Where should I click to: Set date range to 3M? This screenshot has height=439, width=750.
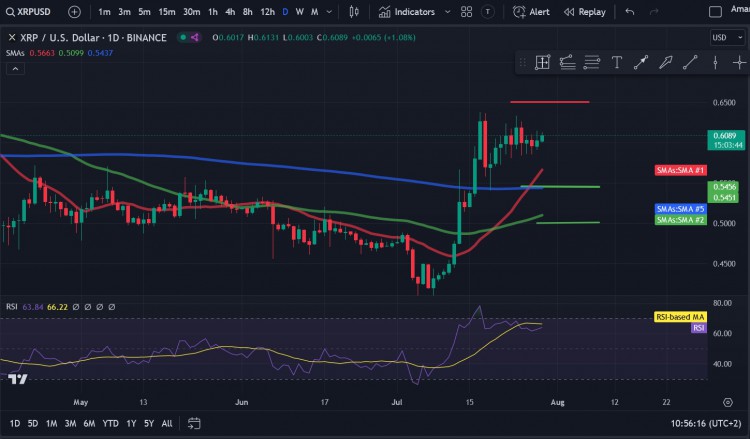(x=70, y=423)
